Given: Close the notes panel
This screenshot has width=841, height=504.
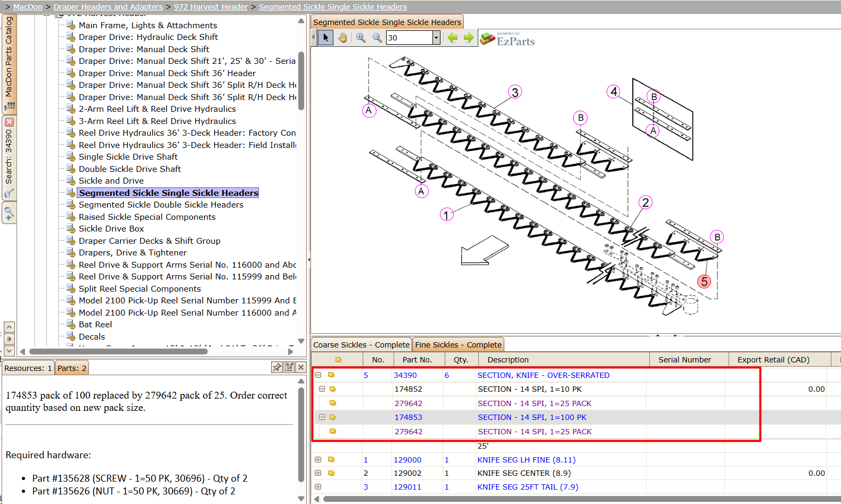Looking at the screenshot, I should (x=301, y=367).
